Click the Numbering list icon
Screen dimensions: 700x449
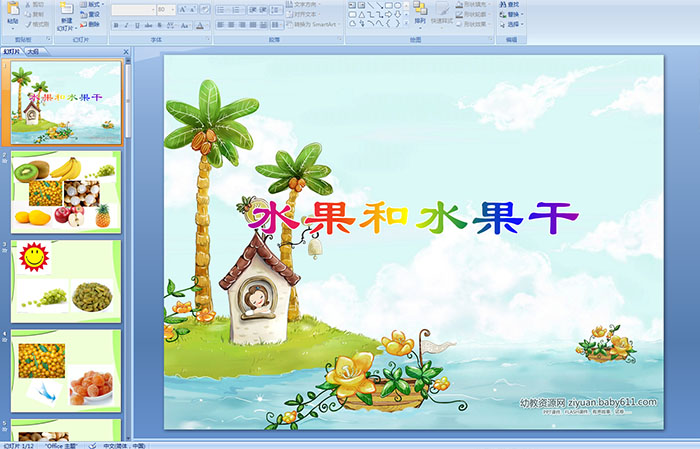click(237, 9)
